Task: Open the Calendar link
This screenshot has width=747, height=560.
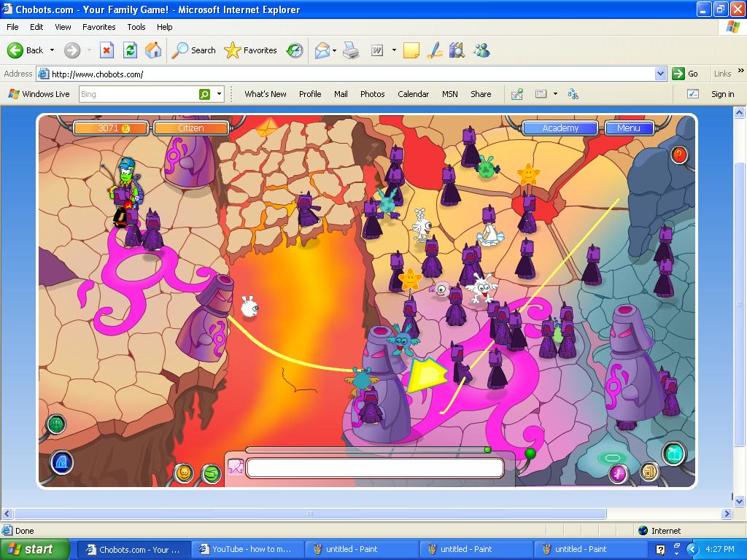Action: click(x=413, y=94)
